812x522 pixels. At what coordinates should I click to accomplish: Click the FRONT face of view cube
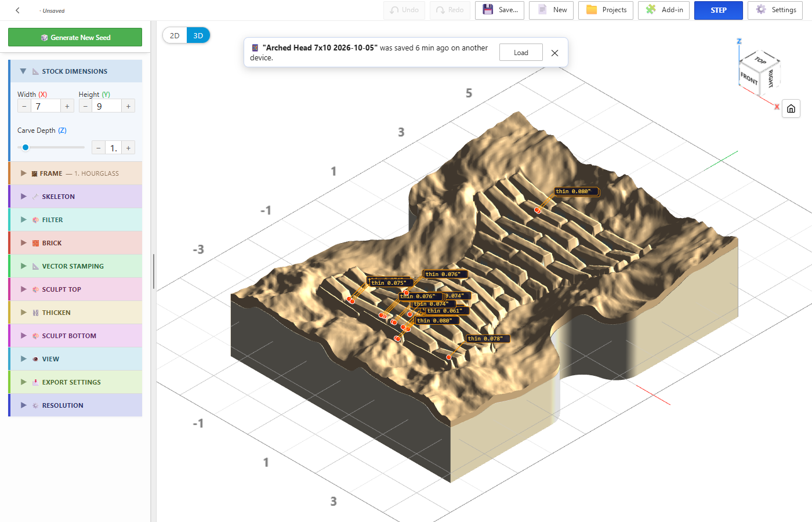749,78
